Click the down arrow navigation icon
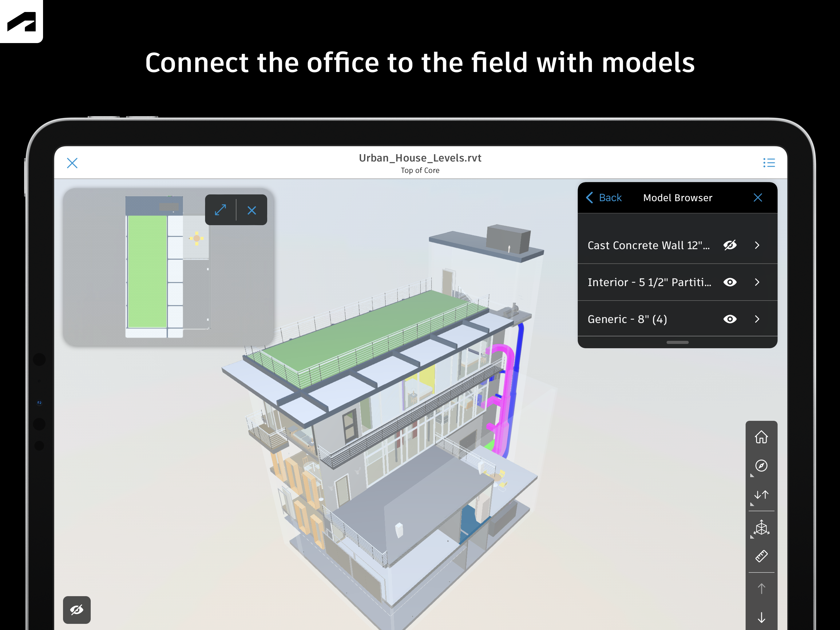 tap(761, 617)
